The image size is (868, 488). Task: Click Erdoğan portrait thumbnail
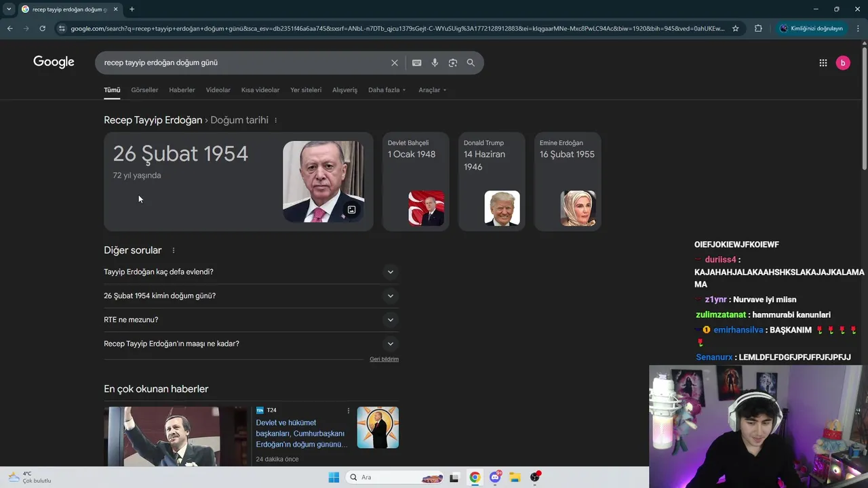[323, 182]
